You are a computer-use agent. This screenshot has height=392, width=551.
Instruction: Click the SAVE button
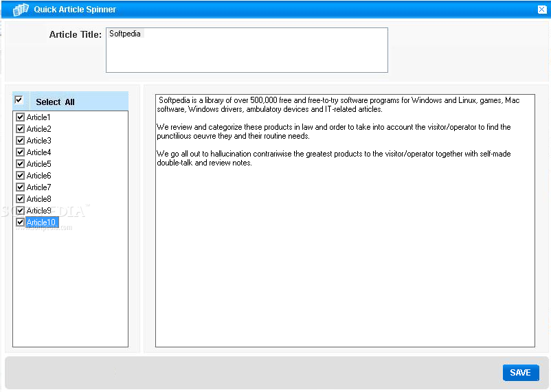[x=521, y=373]
